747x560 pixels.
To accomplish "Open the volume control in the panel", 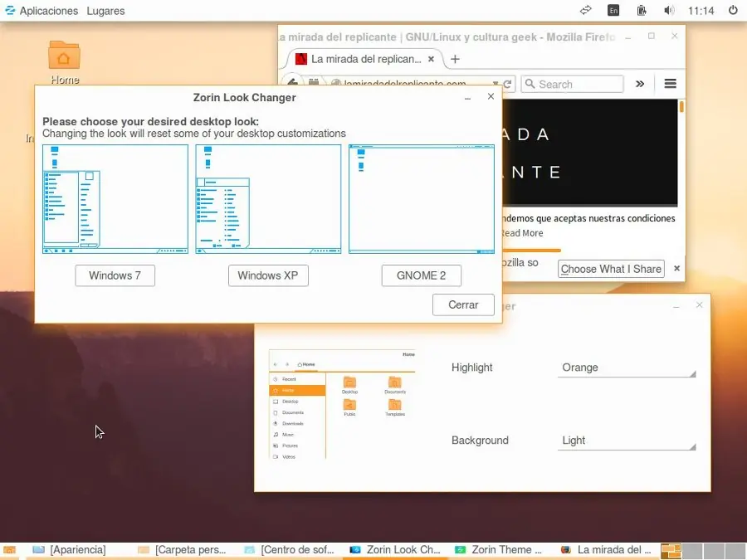I will click(669, 10).
